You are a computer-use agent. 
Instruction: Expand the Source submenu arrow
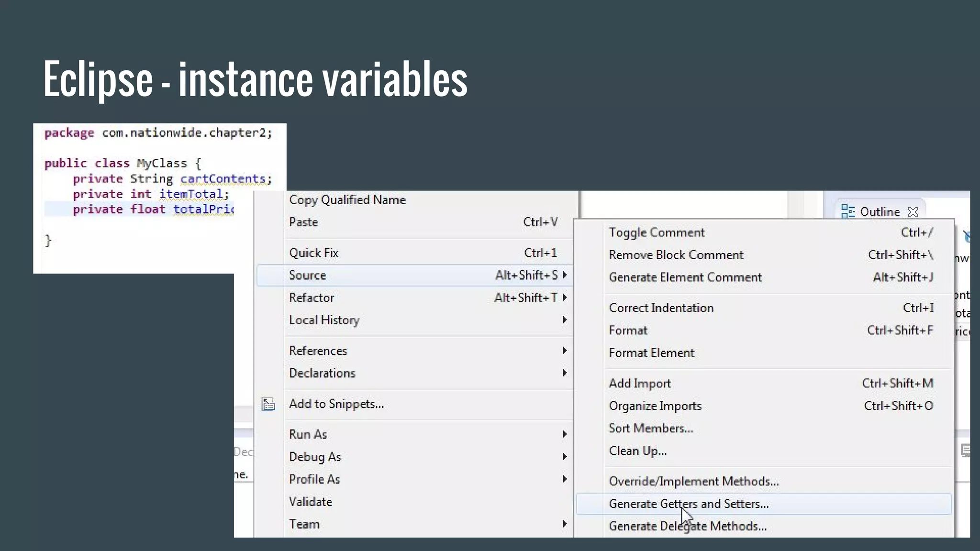click(x=565, y=275)
